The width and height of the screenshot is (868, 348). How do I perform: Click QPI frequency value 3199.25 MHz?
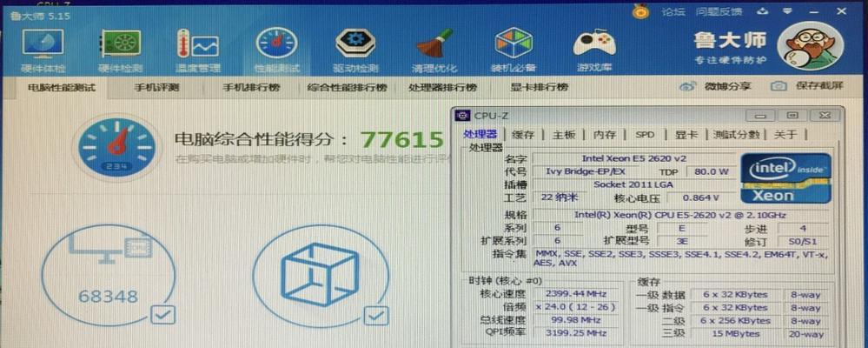pos(576,333)
